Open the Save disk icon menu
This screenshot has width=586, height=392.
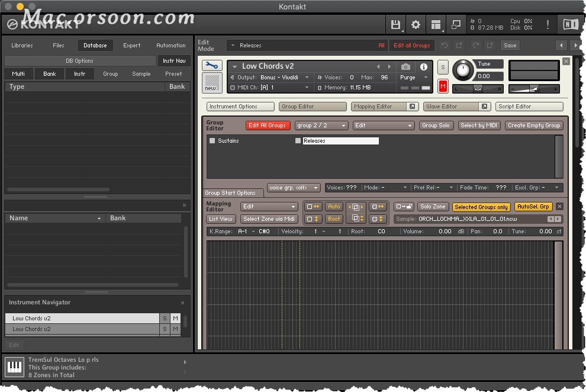coord(395,25)
